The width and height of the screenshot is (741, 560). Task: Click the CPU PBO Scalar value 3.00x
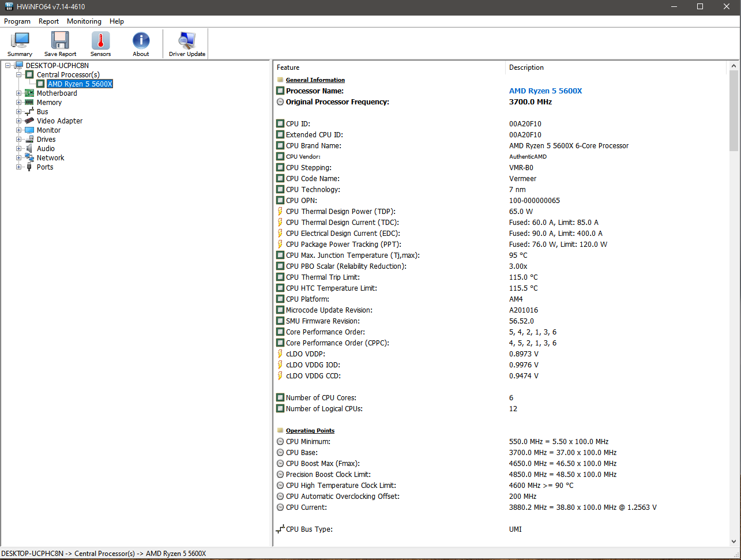click(518, 266)
